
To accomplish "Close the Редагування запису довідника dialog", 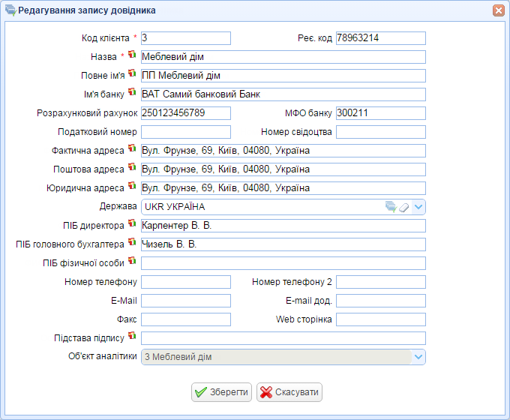I will (x=499, y=10).
